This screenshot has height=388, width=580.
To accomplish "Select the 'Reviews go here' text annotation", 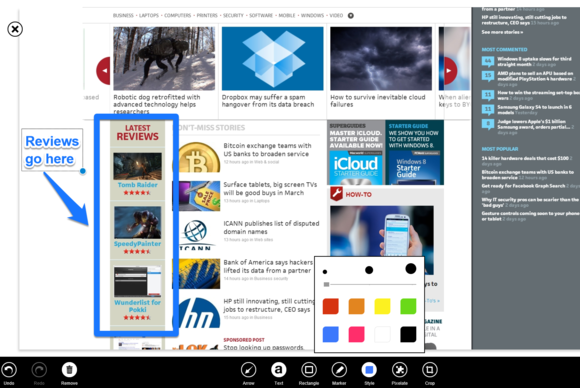I will [52, 150].
